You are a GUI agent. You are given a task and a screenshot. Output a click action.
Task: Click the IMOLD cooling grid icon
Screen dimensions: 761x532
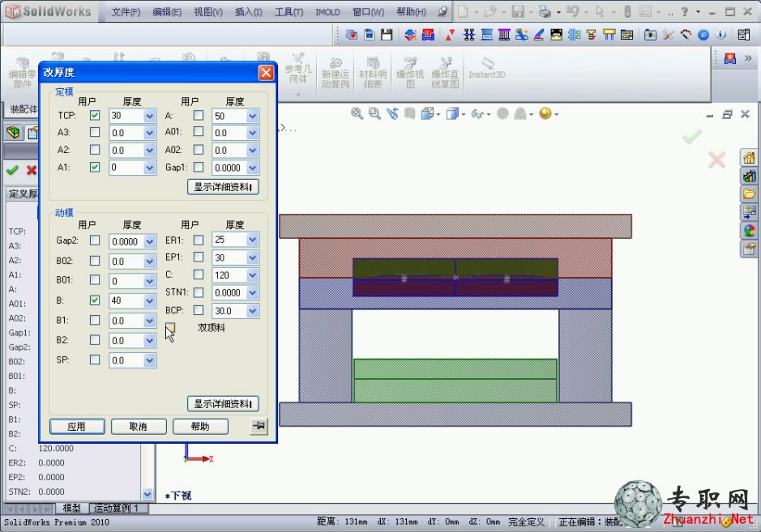574,35
